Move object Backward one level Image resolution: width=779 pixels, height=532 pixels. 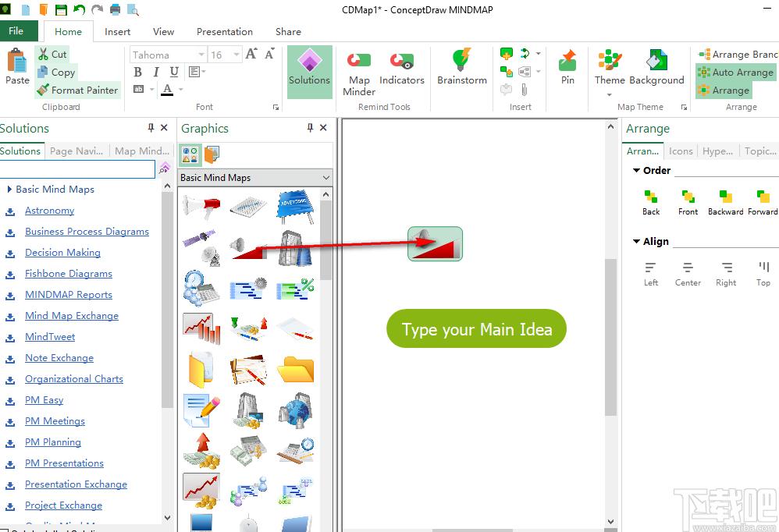point(725,203)
